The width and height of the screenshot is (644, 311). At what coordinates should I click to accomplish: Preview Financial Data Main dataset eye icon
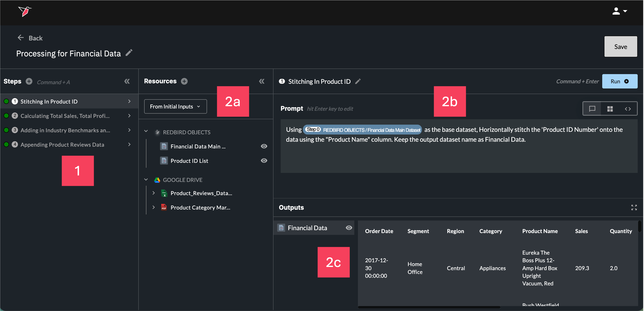(x=264, y=146)
